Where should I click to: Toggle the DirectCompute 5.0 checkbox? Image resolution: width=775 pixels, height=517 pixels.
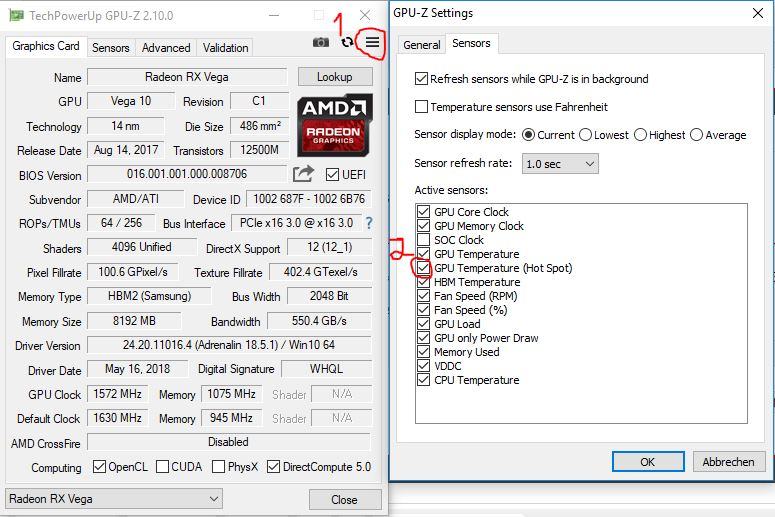[273, 467]
